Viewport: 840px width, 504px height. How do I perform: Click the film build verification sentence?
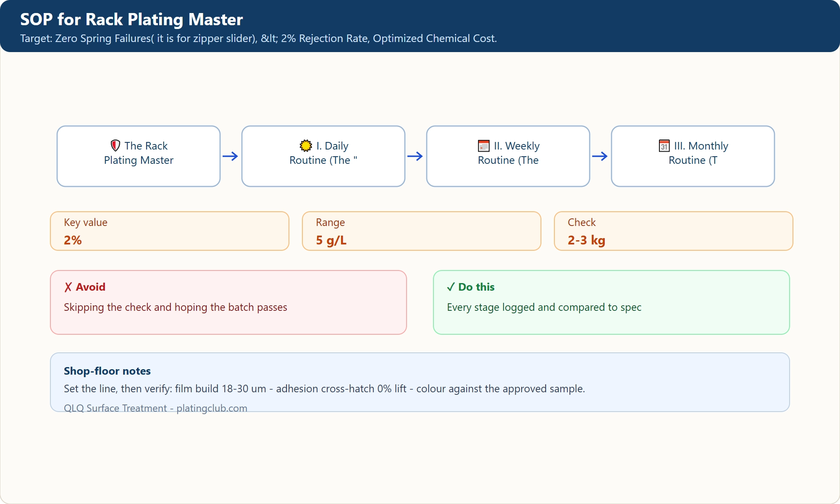point(324,389)
